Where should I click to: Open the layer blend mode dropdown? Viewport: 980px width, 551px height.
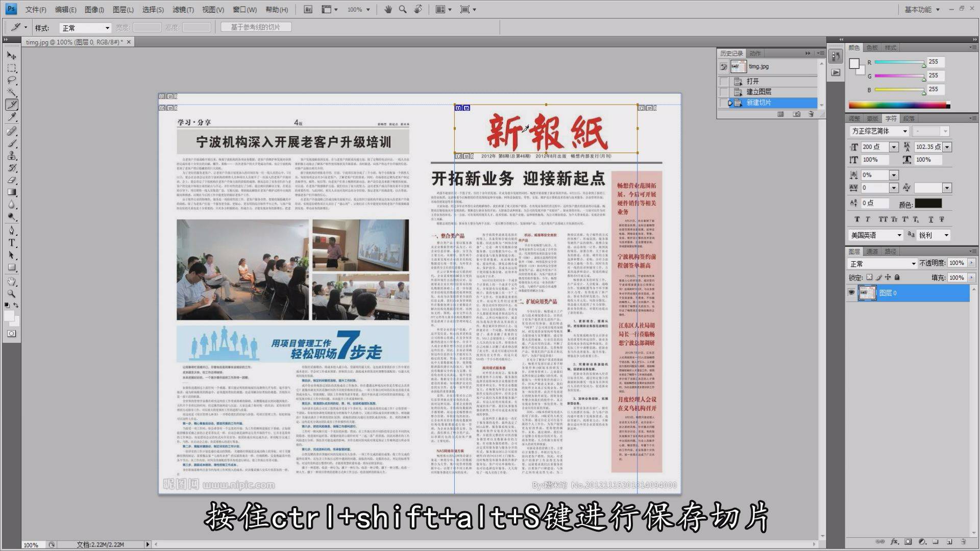[883, 263]
